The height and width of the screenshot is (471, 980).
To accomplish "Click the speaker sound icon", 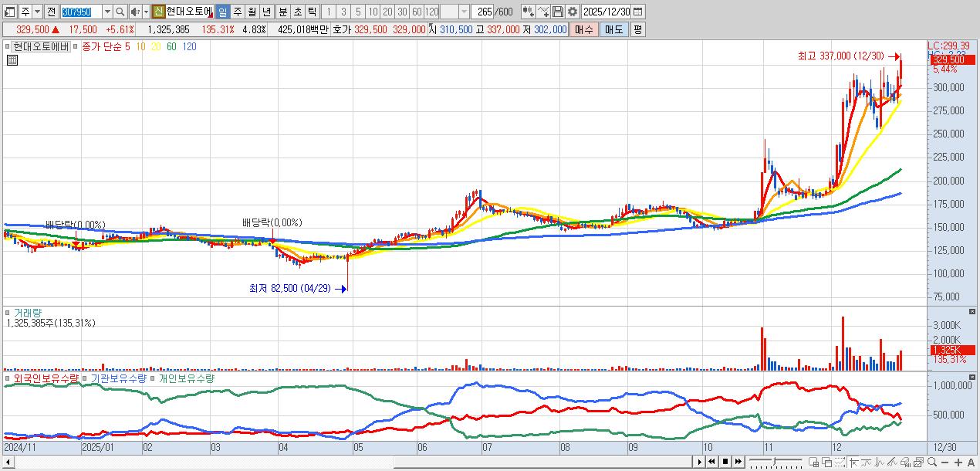I will (134, 12).
